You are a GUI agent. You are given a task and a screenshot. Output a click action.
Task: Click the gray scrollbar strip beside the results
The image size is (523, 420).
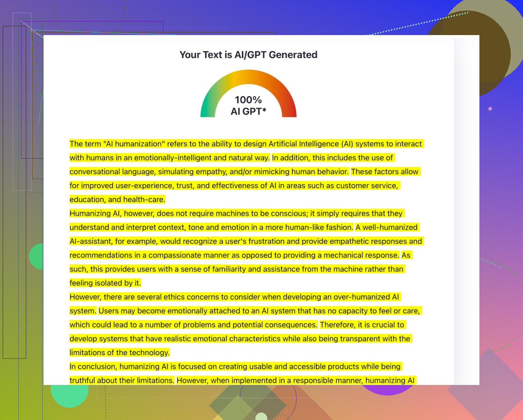click(466, 204)
